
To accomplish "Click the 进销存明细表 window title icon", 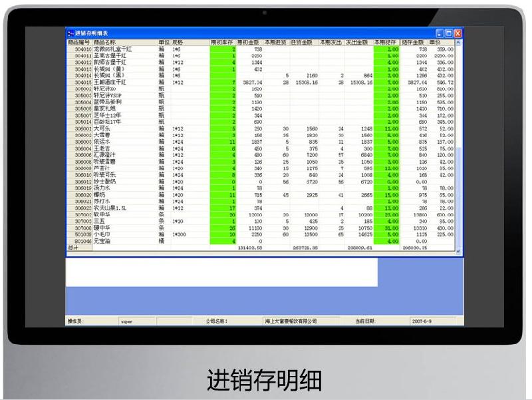I will (70, 33).
